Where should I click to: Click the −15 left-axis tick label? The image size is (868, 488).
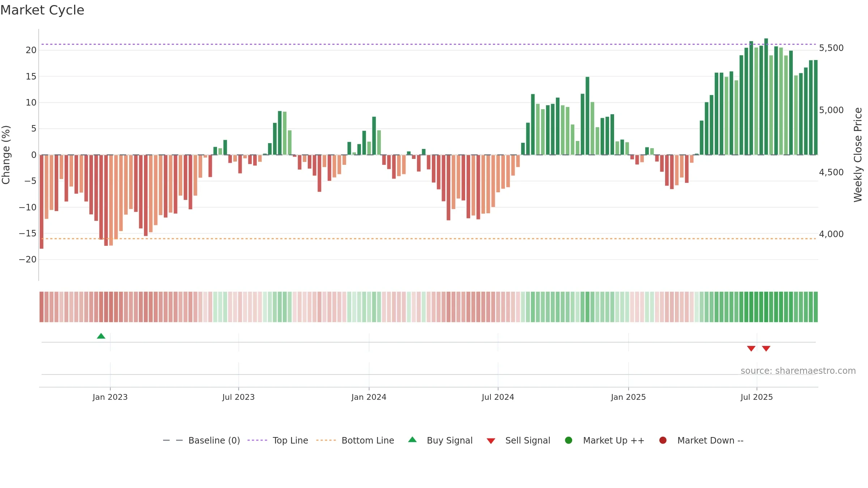[28, 234]
